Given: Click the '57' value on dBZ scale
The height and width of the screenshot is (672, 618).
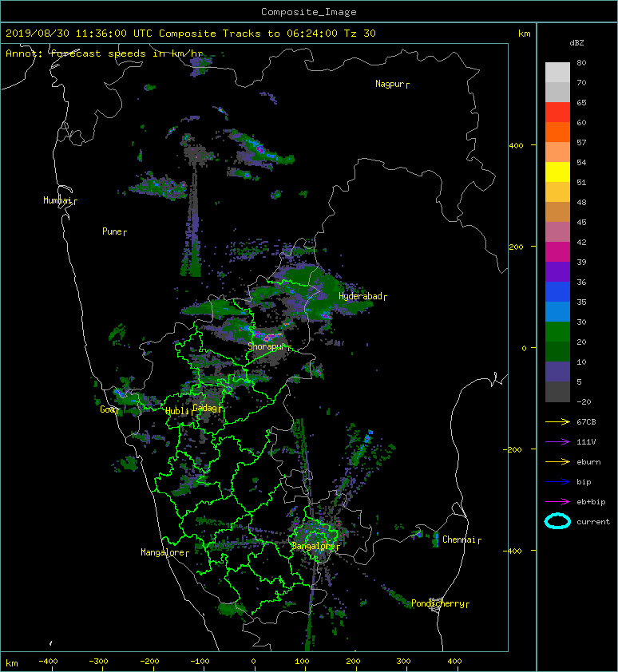Looking at the screenshot, I should 581,142.
